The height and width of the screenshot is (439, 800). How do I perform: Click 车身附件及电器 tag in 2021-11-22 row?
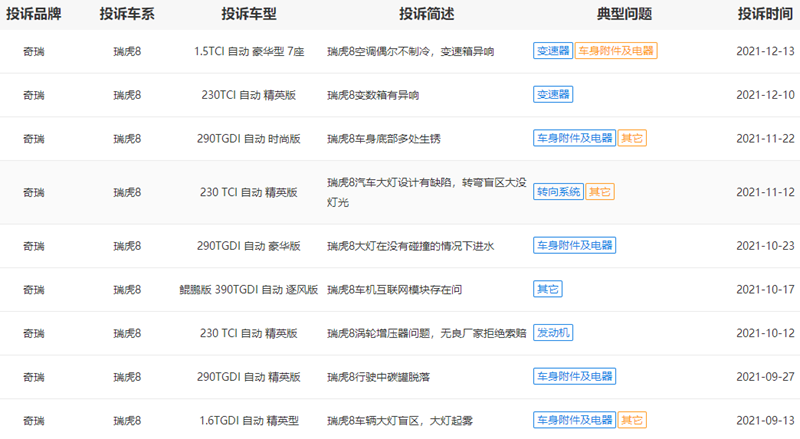coord(574,138)
